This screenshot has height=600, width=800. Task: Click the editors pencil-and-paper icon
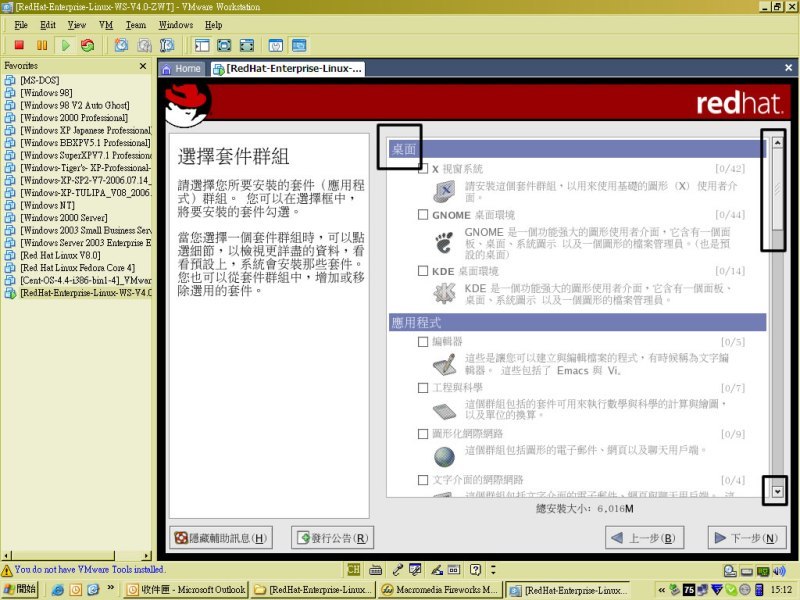tap(444, 364)
